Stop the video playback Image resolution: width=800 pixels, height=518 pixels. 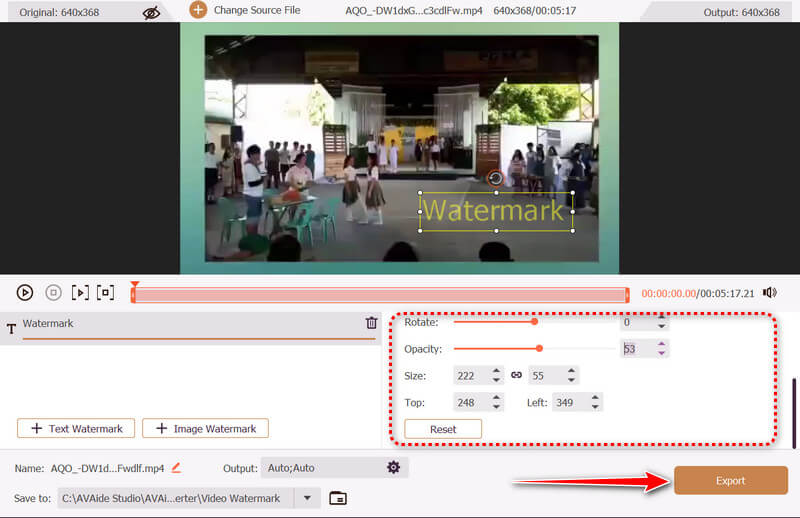[53, 292]
